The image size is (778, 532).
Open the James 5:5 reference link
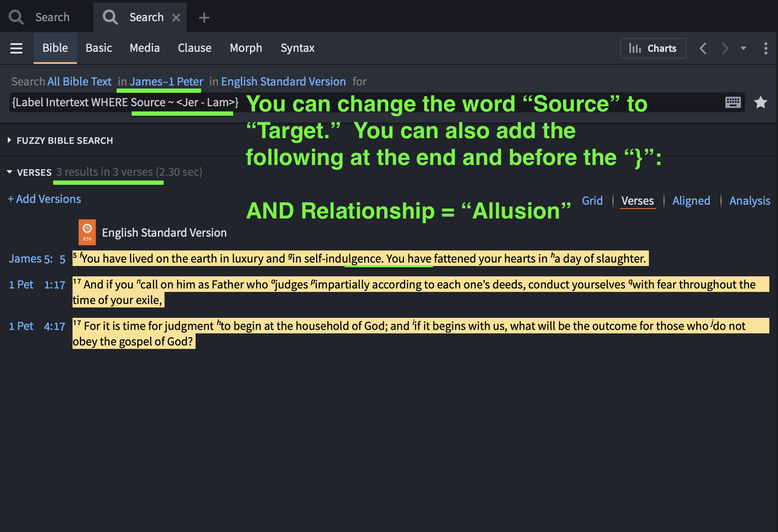37,259
